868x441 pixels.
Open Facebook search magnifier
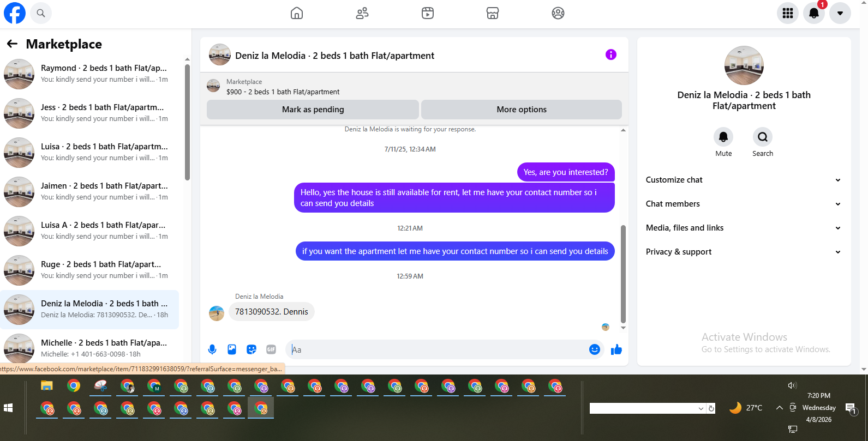[x=41, y=13]
